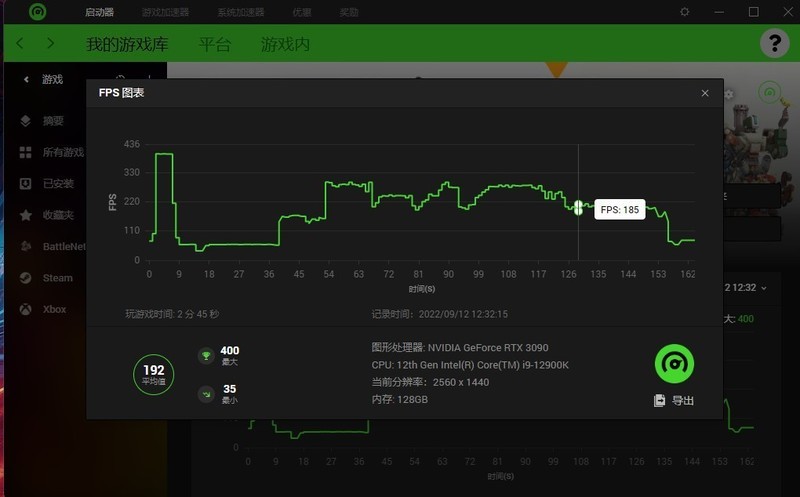
Task: Click the 436 y-axis label
Action: pos(132,144)
